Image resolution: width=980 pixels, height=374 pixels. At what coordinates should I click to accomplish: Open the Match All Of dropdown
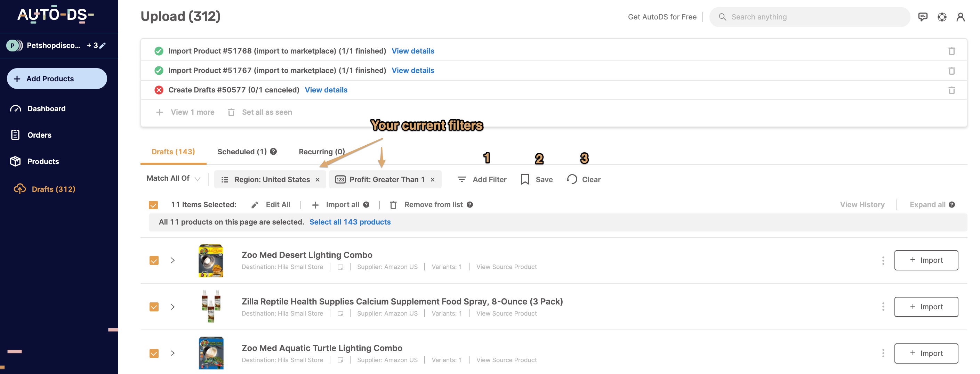[173, 179]
